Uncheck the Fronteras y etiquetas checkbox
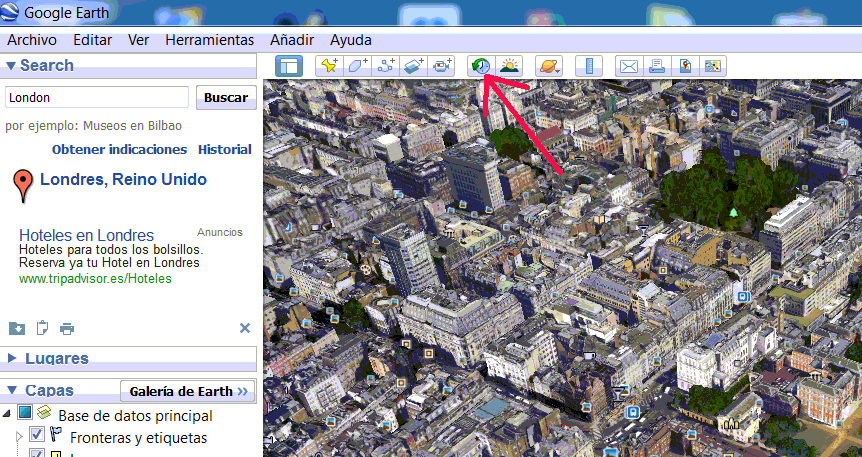Image resolution: width=862 pixels, height=457 pixels. [x=37, y=435]
